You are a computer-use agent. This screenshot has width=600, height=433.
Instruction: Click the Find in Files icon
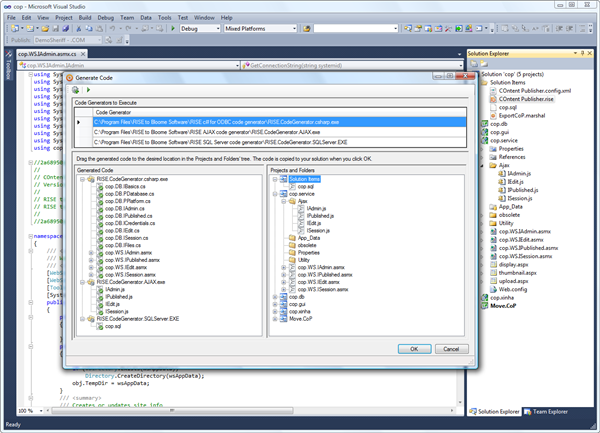pyautogui.click(x=307, y=28)
